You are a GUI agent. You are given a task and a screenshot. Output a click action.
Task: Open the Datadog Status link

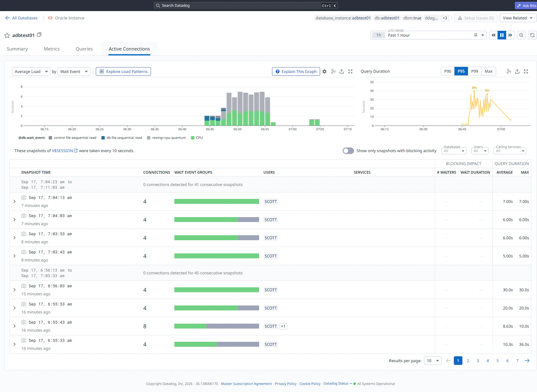point(338,383)
